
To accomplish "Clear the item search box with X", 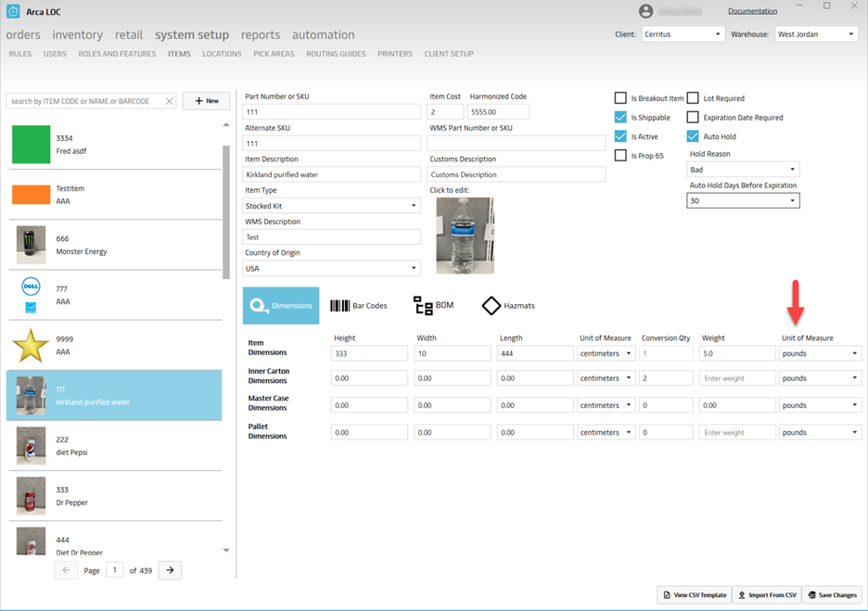I will pyautogui.click(x=169, y=101).
